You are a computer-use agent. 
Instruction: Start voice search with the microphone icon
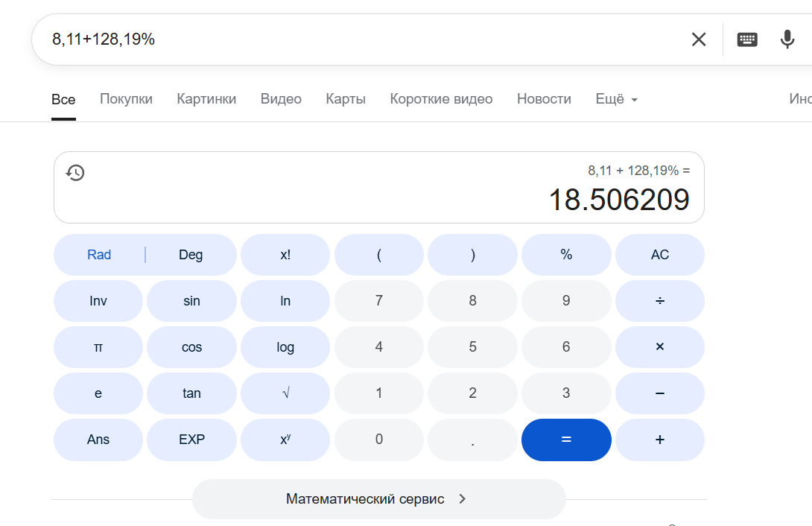pos(787,39)
